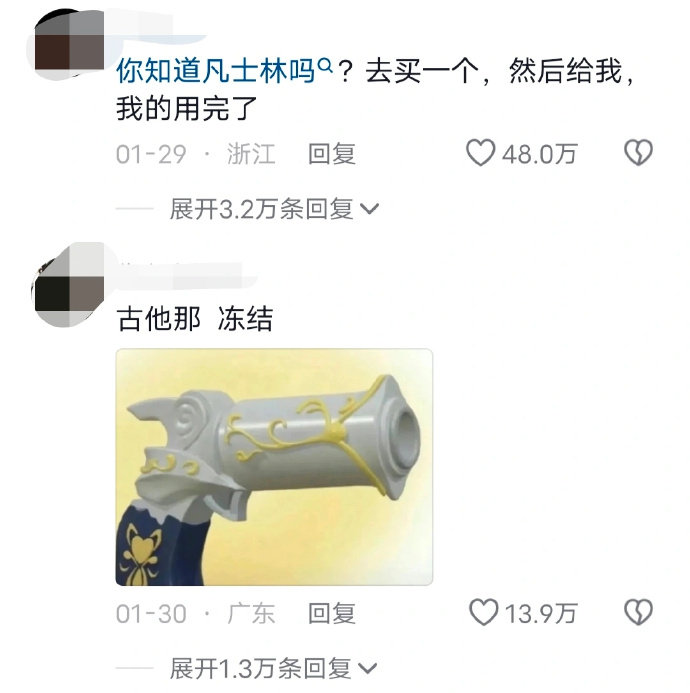The height and width of the screenshot is (693, 690).
Task: Select the 古他那 冻结 comment text
Action: pyautogui.click(x=194, y=318)
